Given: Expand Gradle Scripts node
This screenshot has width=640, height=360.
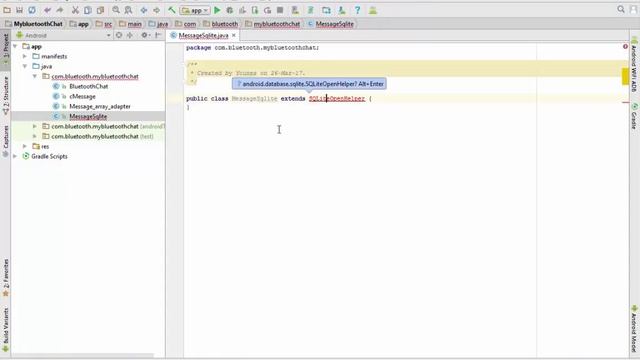Looking at the screenshot, I should click(16, 156).
